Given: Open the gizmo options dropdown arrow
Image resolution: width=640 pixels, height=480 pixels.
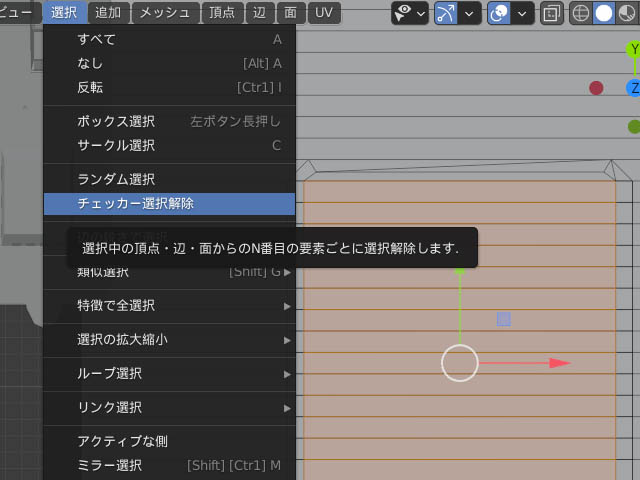Looking at the screenshot, I should (469, 13).
